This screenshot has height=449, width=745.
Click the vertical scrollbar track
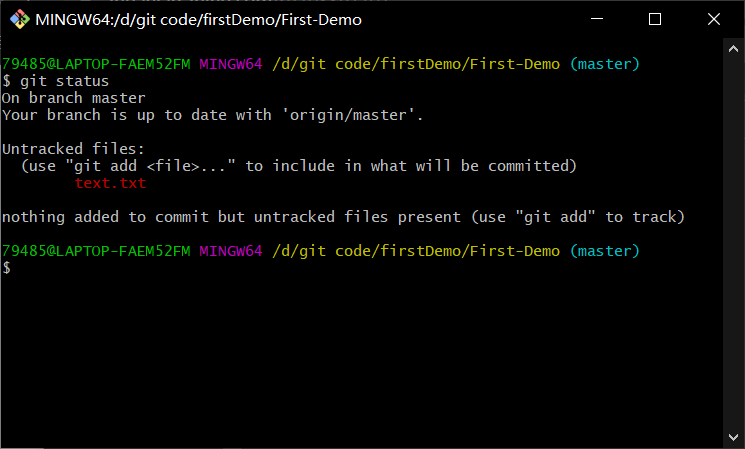[733, 242]
